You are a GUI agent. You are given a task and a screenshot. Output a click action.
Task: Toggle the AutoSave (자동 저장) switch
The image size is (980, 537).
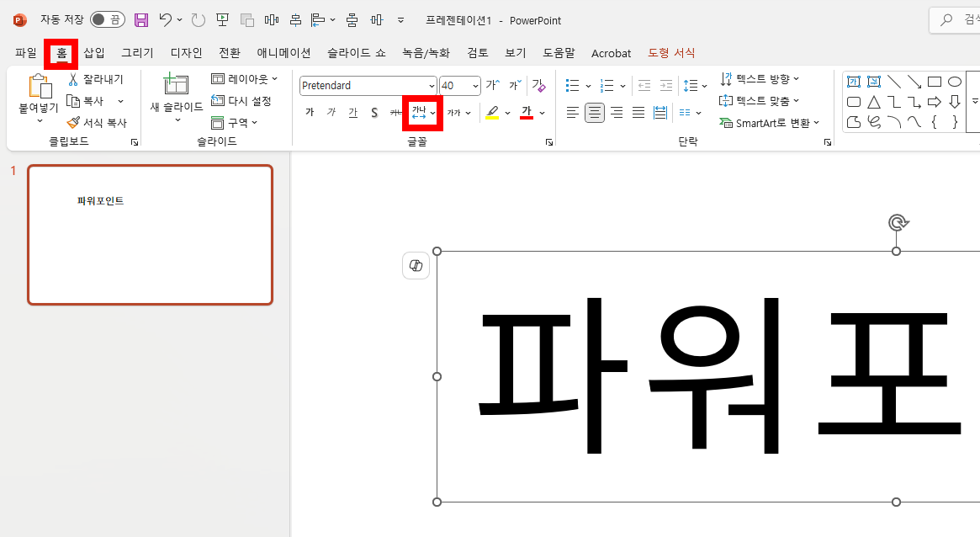pos(108,20)
